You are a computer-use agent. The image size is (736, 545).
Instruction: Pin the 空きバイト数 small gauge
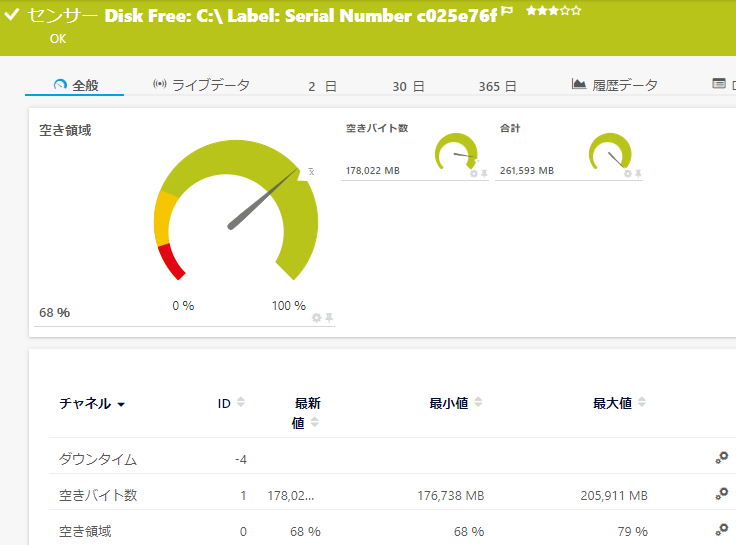484,174
